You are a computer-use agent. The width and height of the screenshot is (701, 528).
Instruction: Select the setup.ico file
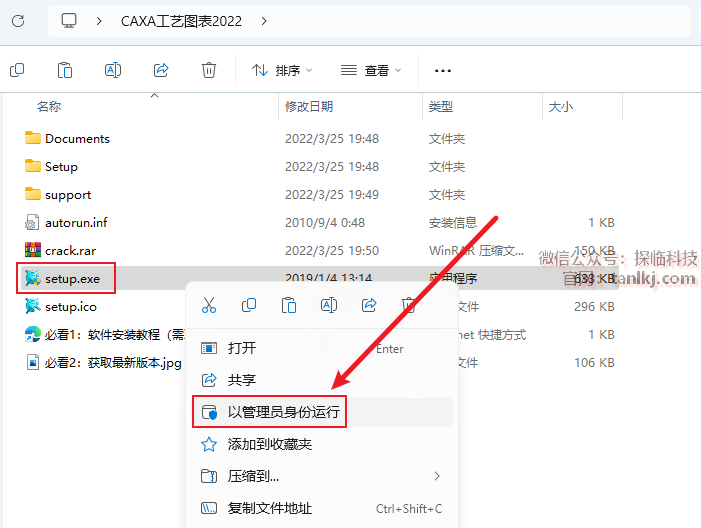(71, 307)
